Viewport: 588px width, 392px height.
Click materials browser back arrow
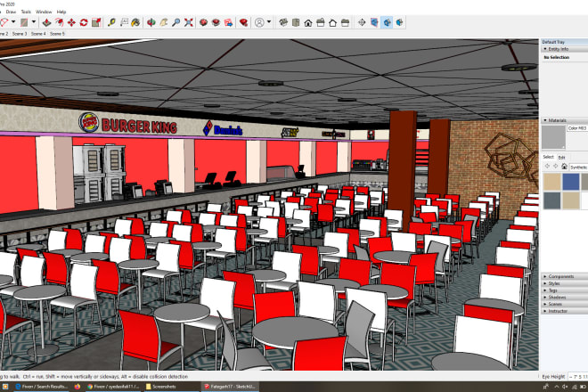pyautogui.click(x=547, y=167)
